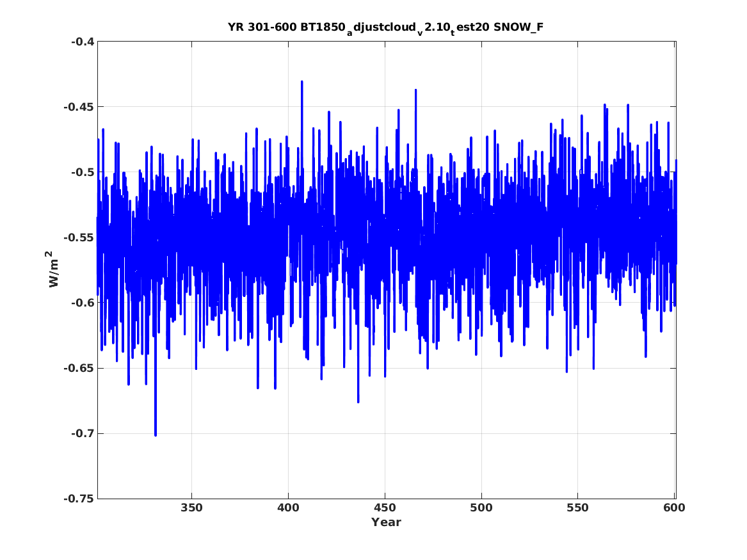The height and width of the screenshot is (560, 747).
Task: Click the x-axis tick label 550
Action: 577,508
